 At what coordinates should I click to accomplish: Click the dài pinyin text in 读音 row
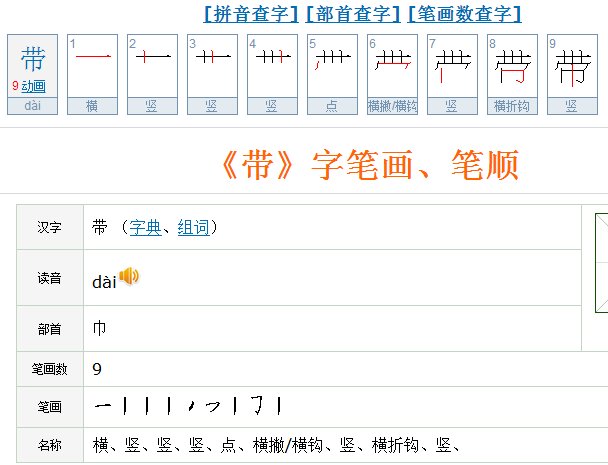pyautogui.click(x=104, y=282)
